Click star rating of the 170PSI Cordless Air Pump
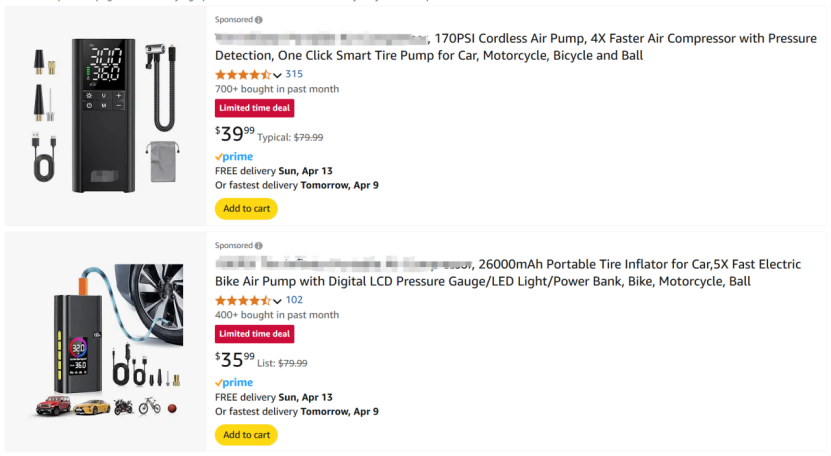This screenshot has height=456, width=831. pos(243,75)
